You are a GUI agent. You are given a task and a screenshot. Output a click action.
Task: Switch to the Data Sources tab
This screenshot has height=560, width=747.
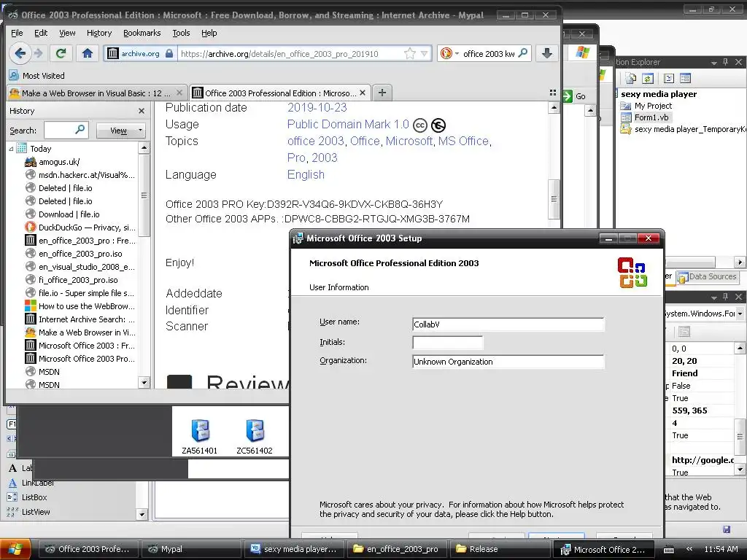707,276
